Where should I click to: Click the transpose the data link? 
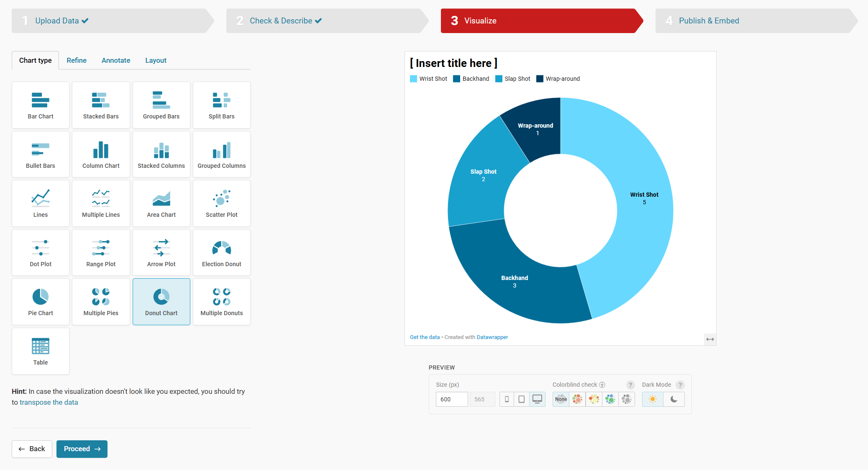49,402
